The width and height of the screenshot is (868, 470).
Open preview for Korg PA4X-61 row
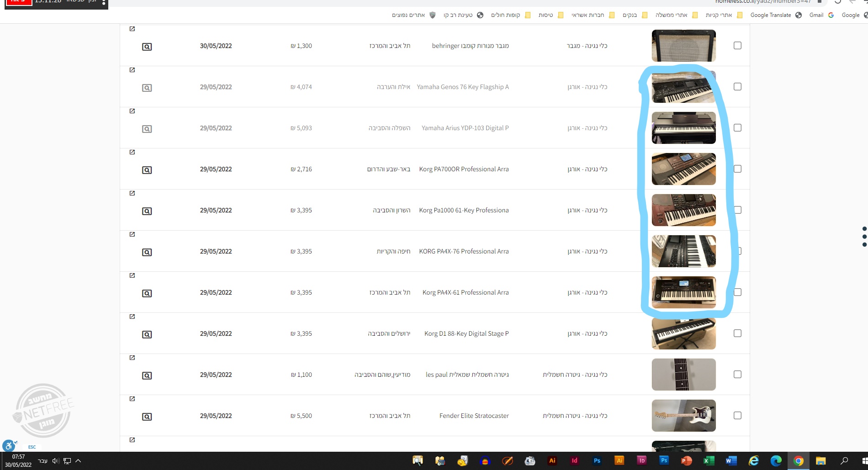(147, 293)
